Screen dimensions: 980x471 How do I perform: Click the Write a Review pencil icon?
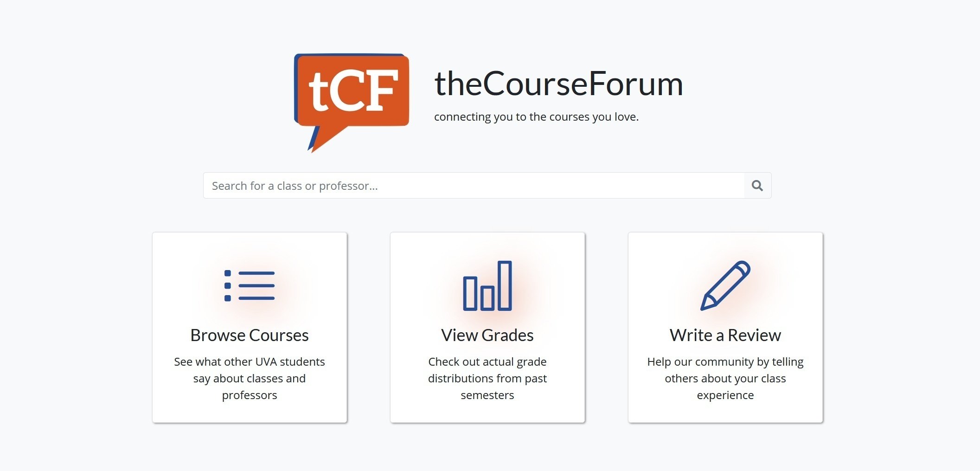tap(725, 285)
